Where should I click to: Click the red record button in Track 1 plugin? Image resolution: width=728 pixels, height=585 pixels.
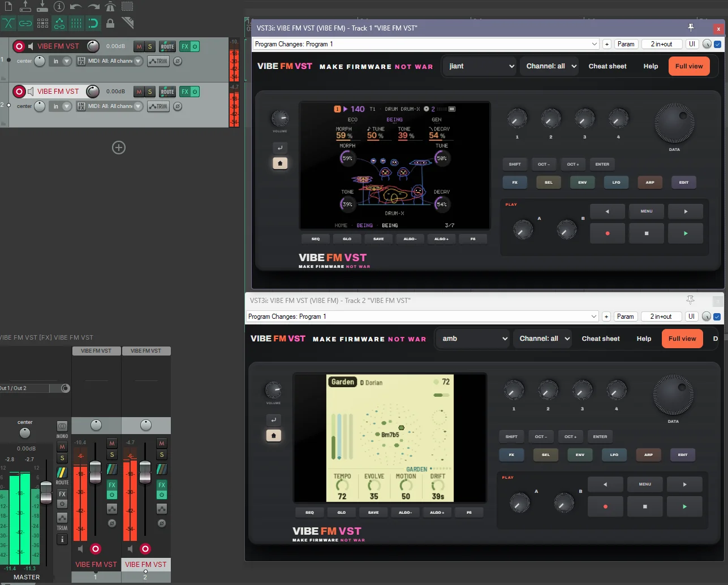pyautogui.click(x=608, y=233)
